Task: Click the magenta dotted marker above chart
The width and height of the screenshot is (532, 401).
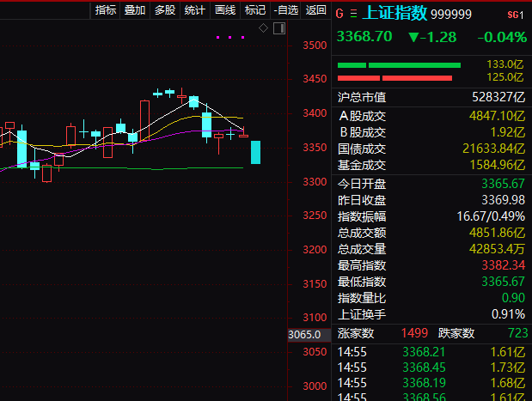Action: click(230, 37)
